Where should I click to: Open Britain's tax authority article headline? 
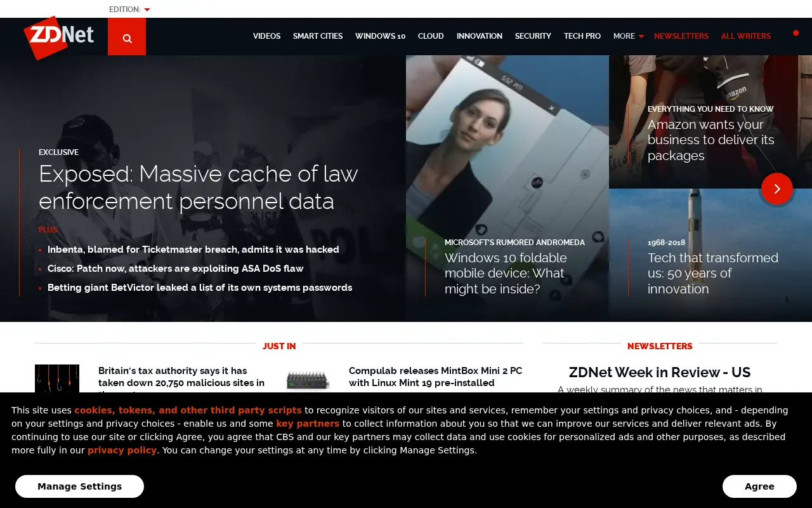pyautogui.click(x=181, y=379)
